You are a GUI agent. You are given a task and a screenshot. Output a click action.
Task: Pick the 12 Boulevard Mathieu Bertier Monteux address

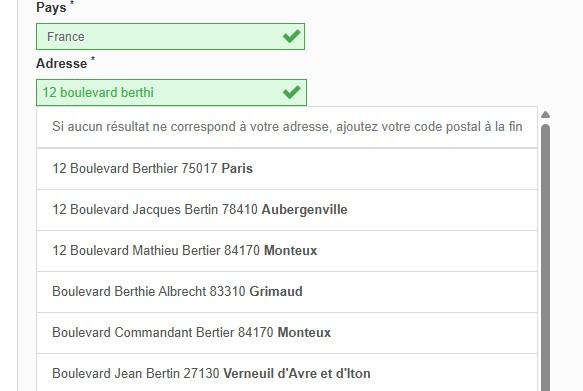(287, 251)
